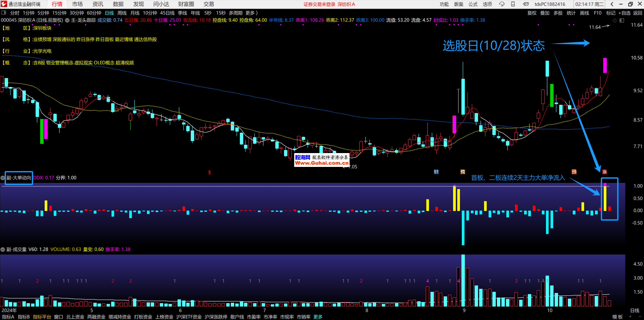Switch to 周线 weekly period tab
644x320 pixels.
(x=122, y=13)
